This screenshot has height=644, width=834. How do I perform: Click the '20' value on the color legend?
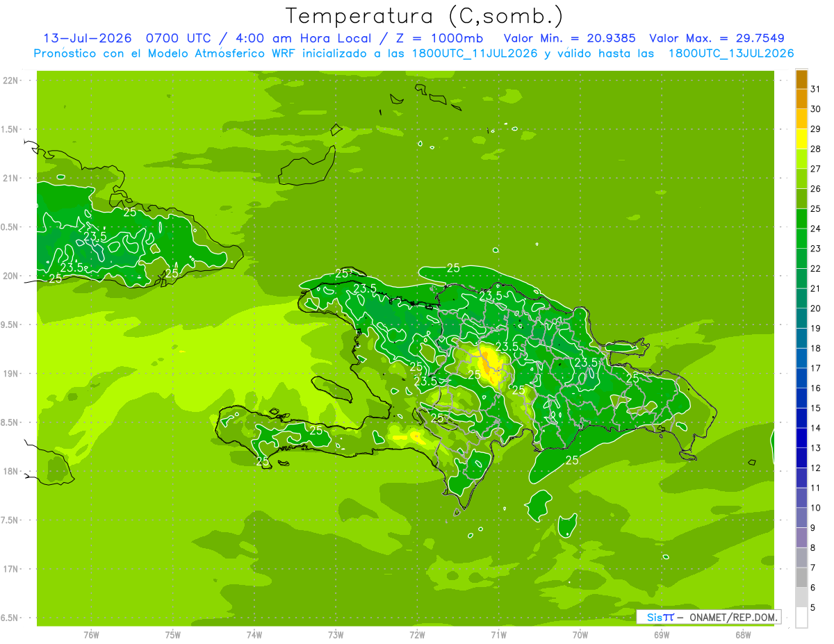[815, 308]
